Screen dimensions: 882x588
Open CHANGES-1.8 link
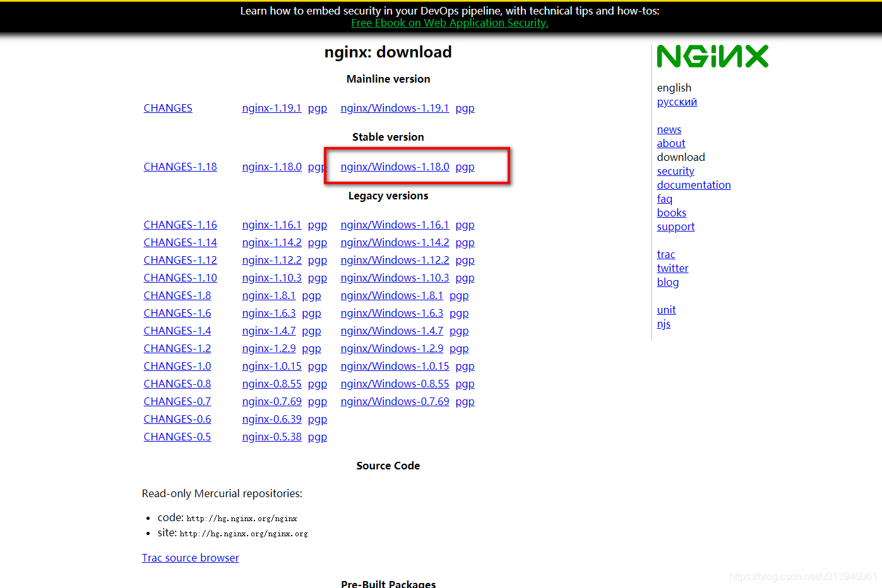click(177, 295)
